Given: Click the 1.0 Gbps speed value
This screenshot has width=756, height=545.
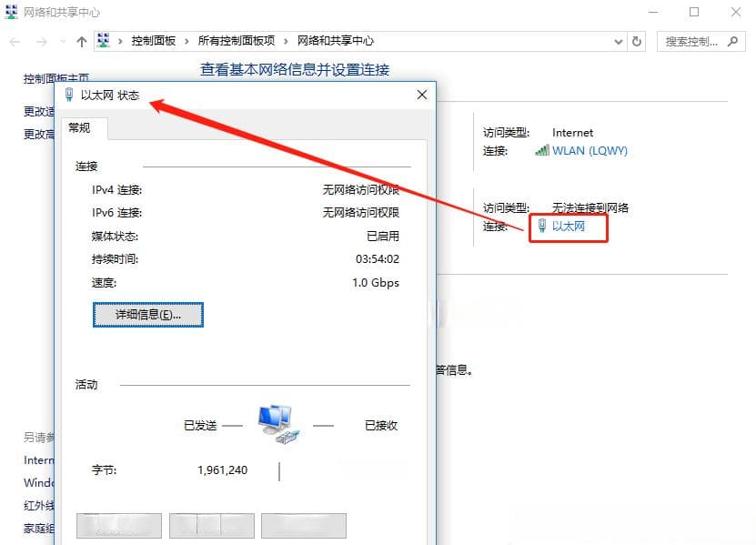Looking at the screenshot, I should (x=376, y=283).
